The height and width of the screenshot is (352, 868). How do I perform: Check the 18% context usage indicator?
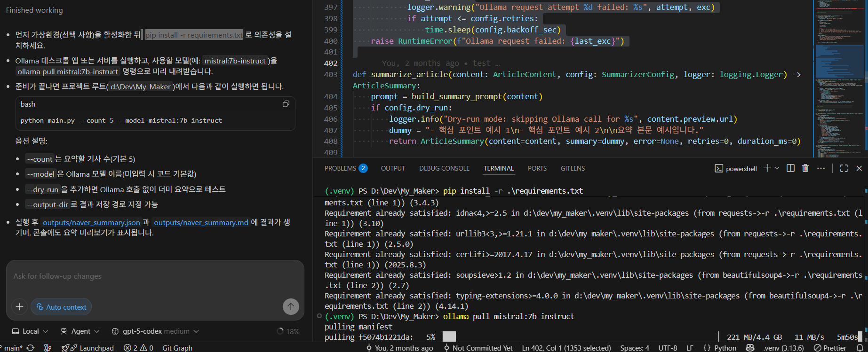pos(288,331)
